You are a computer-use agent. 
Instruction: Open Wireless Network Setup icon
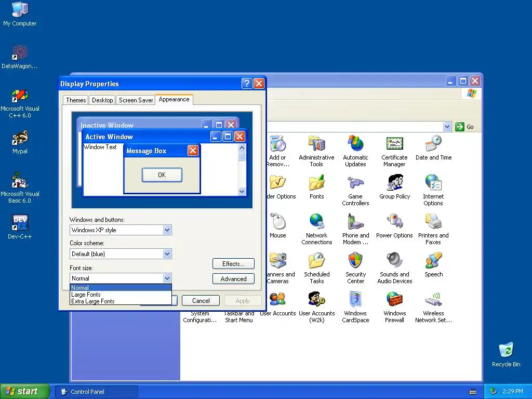point(433,307)
